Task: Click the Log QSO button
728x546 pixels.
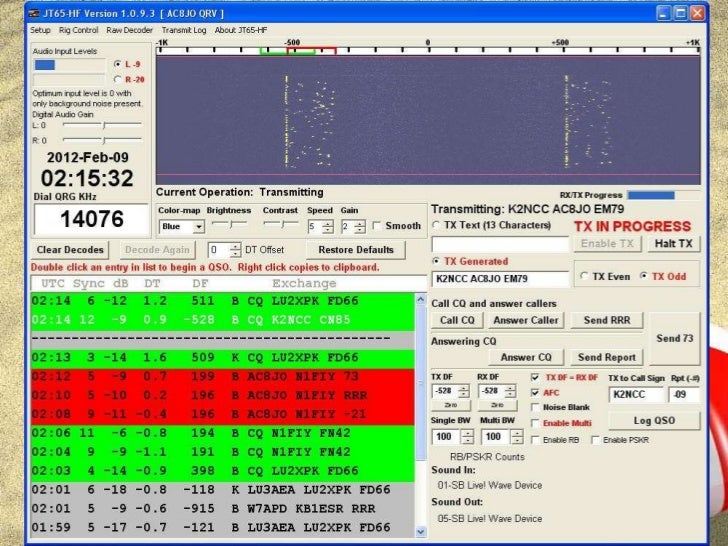Action: pyautogui.click(x=655, y=421)
